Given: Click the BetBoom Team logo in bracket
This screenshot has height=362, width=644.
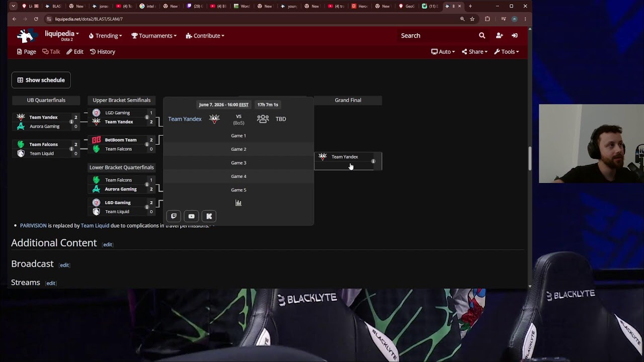Looking at the screenshot, I should pos(96,140).
